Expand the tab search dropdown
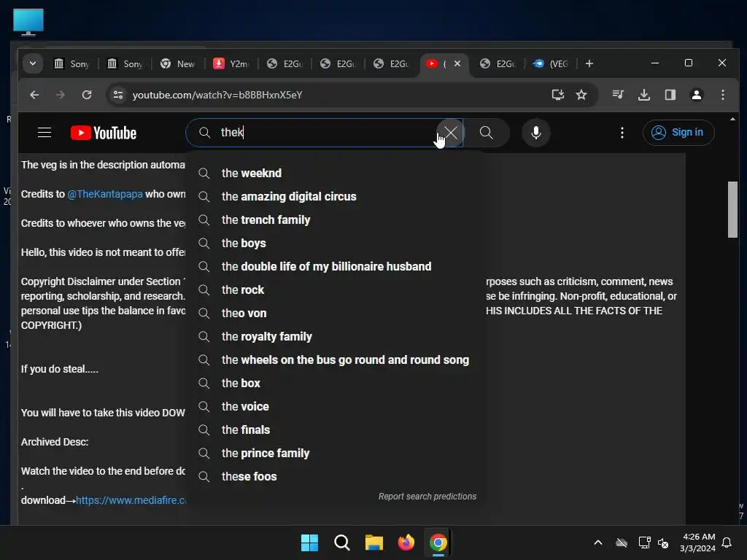Screen dimensions: 747x560 [33, 63]
